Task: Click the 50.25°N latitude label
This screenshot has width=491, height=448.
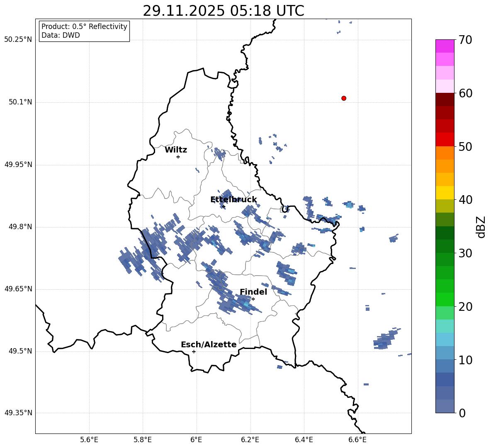Action: click(x=18, y=40)
